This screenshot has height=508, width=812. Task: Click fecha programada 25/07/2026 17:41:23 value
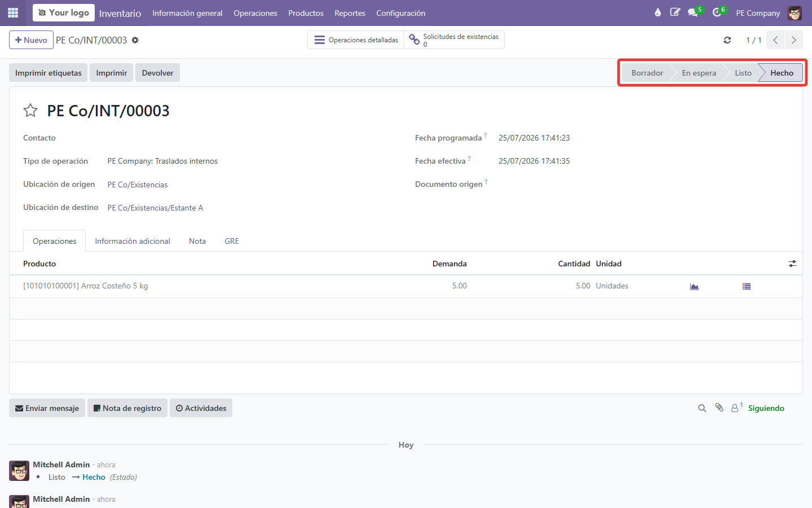[x=534, y=138]
